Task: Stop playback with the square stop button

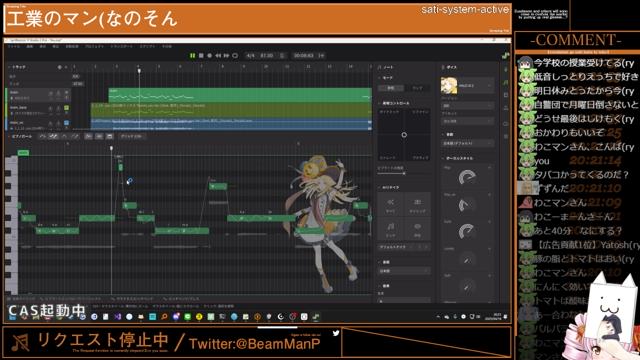Action: pyautogui.click(x=201, y=56)
